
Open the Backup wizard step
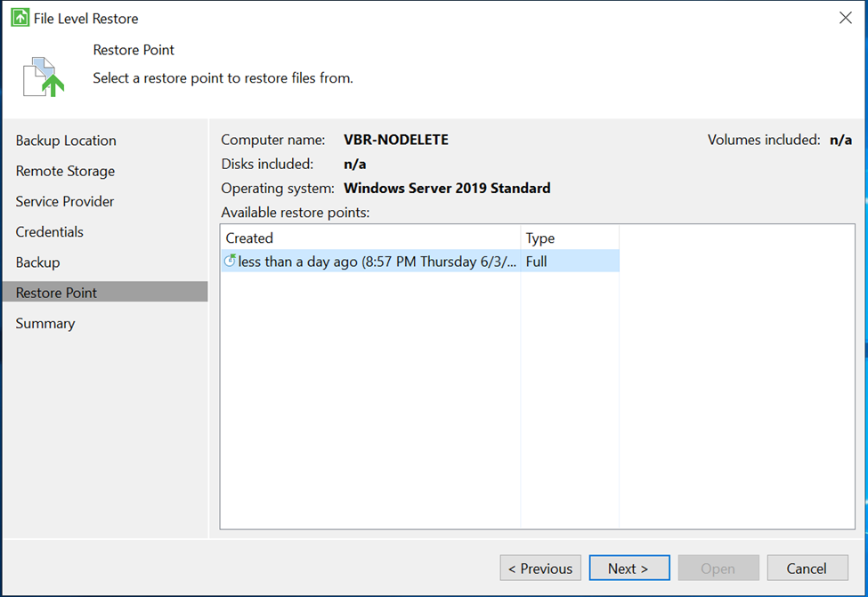(x=37, y=262)
